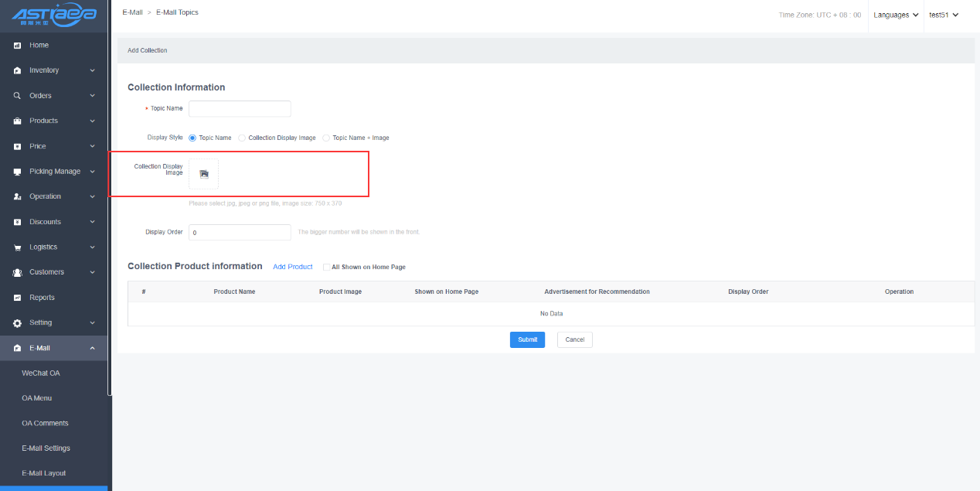Click the Logistics cart icon
The width and height of the screenshot is (980, 491).
coord(17,247)
